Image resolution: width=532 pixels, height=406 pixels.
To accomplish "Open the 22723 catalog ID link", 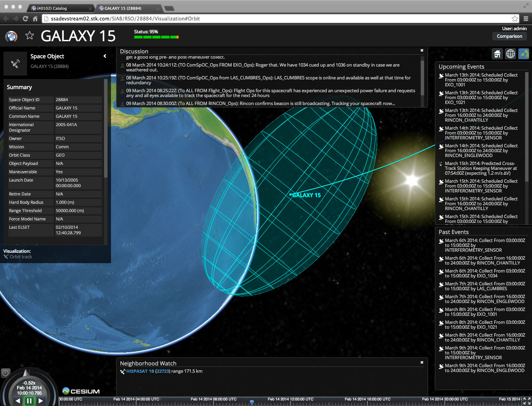I will click(x=163, y=371).
